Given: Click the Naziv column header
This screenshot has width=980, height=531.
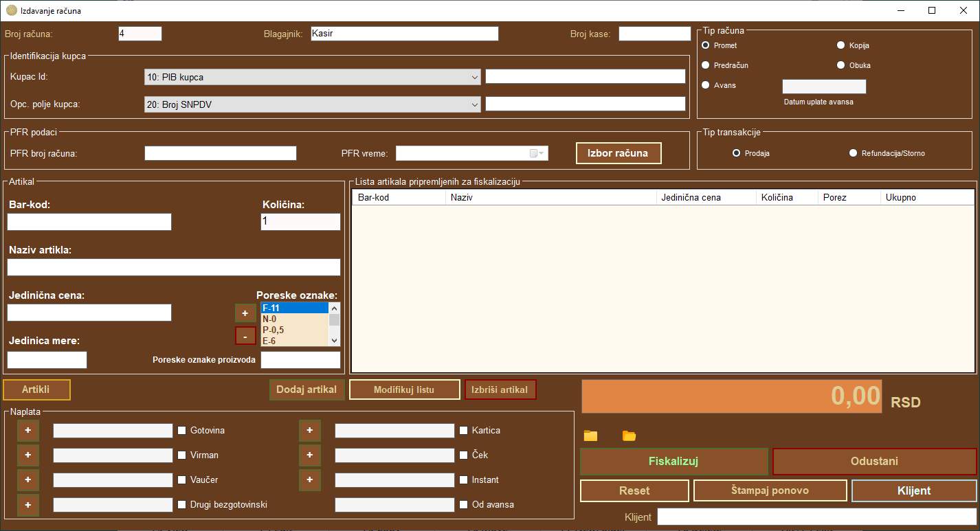Looking at the screenshot, I should (x=551, y=197).
